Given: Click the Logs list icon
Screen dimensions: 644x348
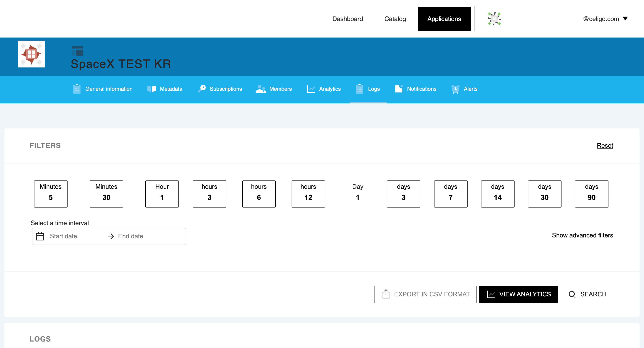Looking at the screenshot, I should click(x=360, y=89).
